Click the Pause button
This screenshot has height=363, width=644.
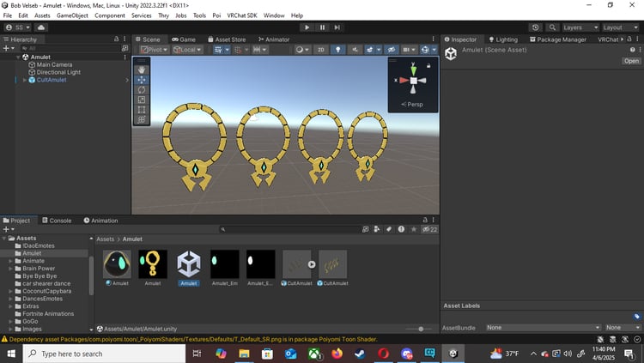[x=322, y=27]
